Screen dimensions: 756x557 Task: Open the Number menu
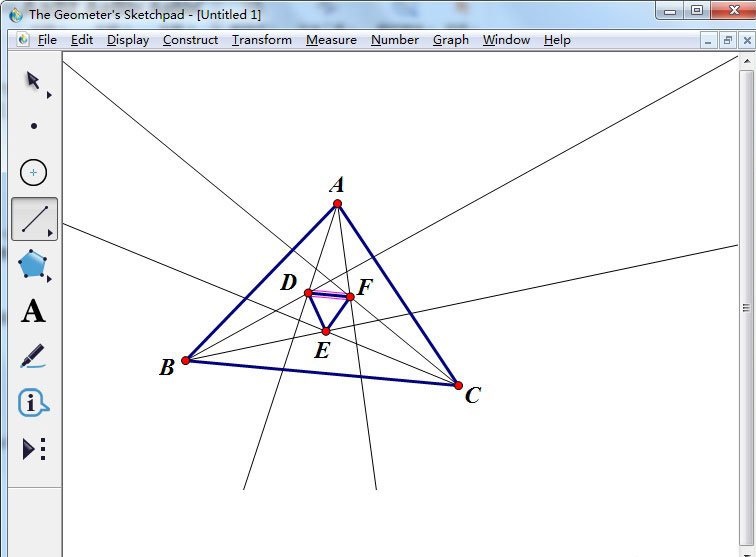pyautogui.click(x=395, y=40)
